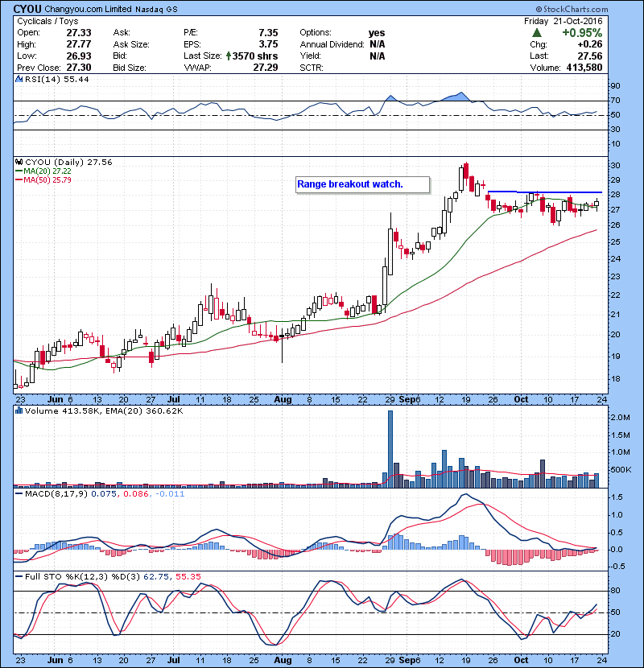Click the EPS value 3.75
644x668 pixels.
click(x=268, y=44)
